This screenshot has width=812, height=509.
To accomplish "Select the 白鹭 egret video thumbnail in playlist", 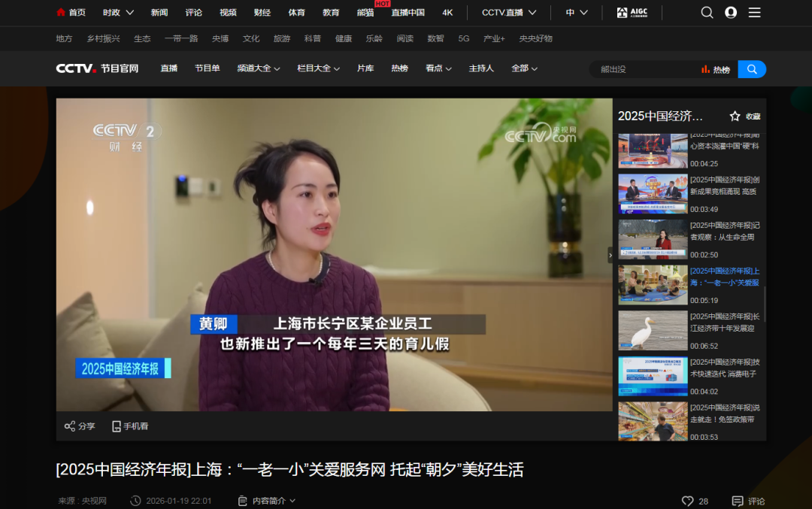I will pyautogui.click(x=653, y=330).
